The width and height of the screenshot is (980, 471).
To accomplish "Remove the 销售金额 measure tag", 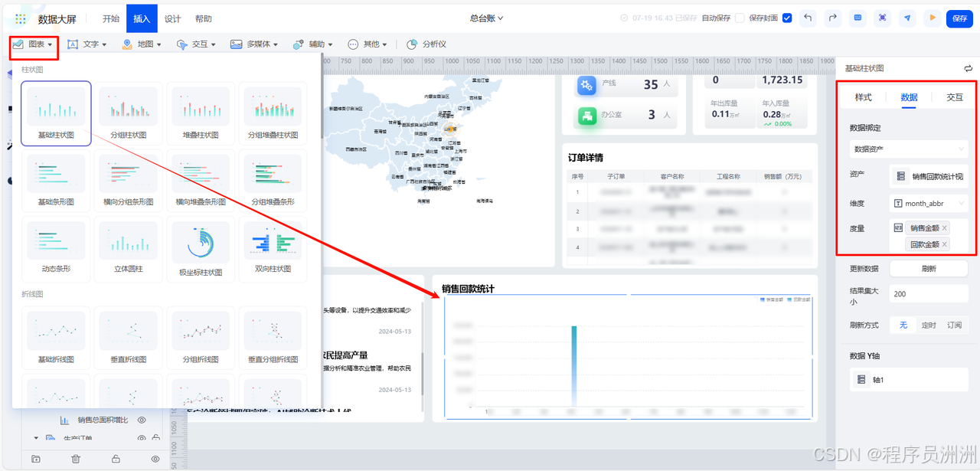I will click(945, 228).
